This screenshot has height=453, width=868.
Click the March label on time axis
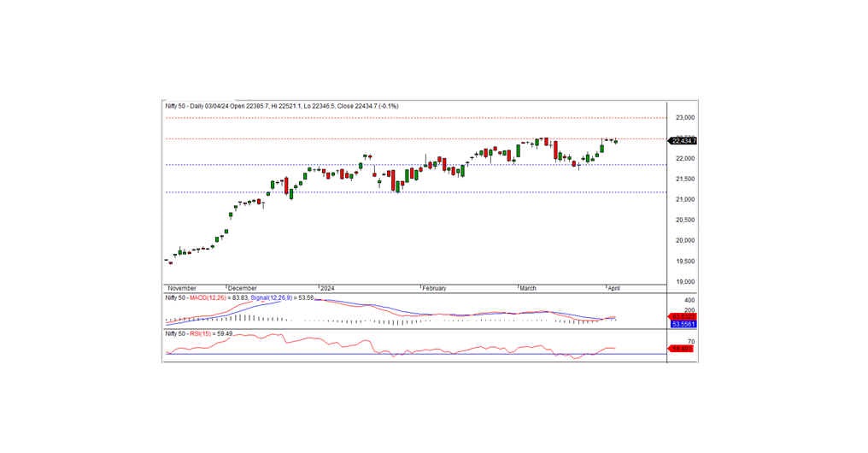[528, 289]
